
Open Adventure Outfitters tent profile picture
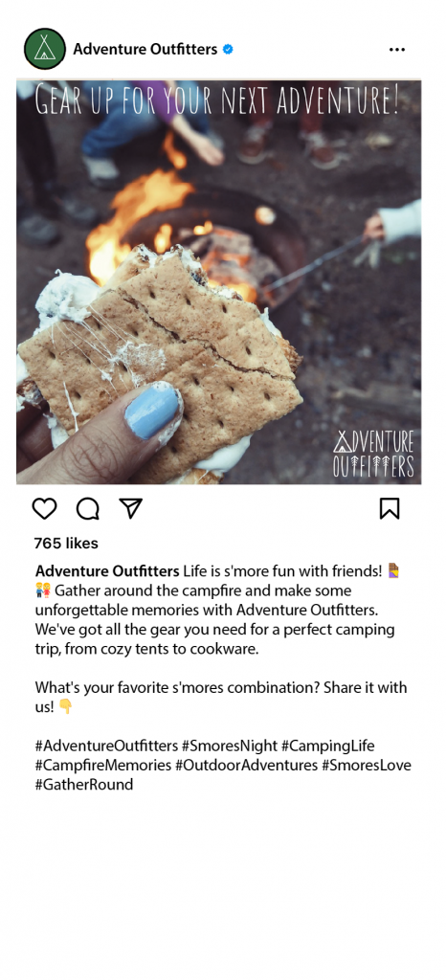[44, 49]
